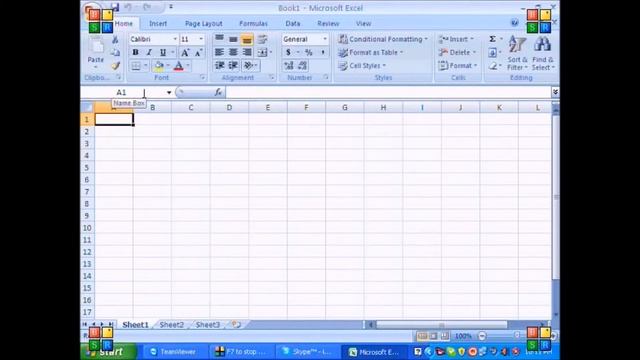The width and height of the screenshot is (640, 360).
Task: Apply percent style
Action: (x=309, y=52)
